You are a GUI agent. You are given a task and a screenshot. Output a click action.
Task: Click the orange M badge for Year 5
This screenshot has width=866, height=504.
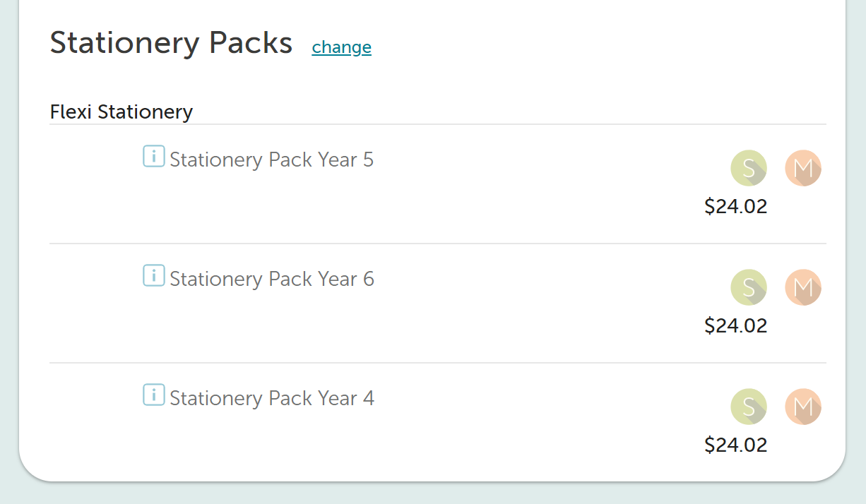tap(803, 169)
